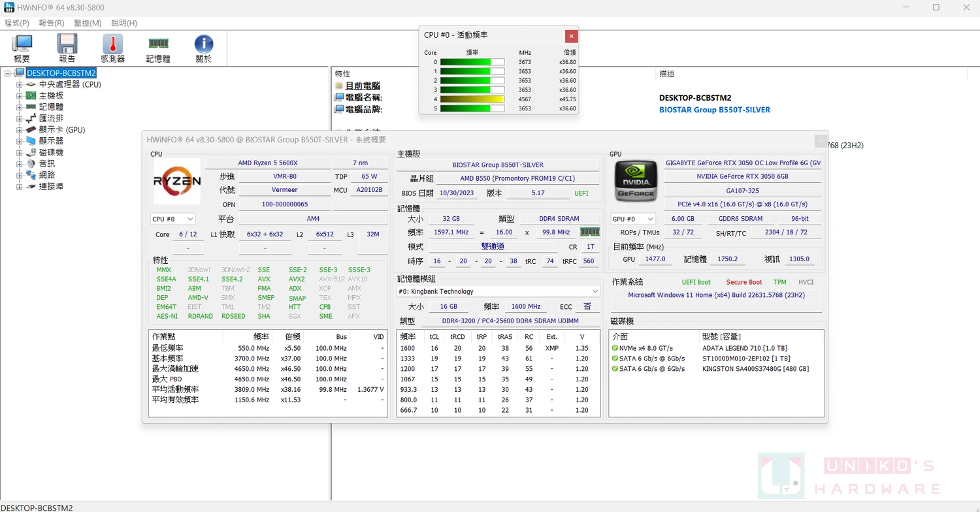The height and width of the screenshot is (512, 980).
Task: Click the 電腦名稱 row icon in properties list
Action: point(339,97)
